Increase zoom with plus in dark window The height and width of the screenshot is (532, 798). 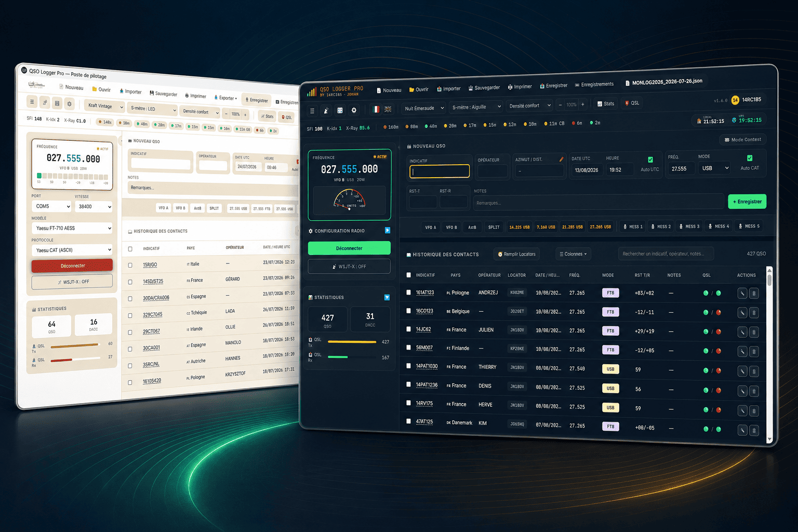[583, 104]
